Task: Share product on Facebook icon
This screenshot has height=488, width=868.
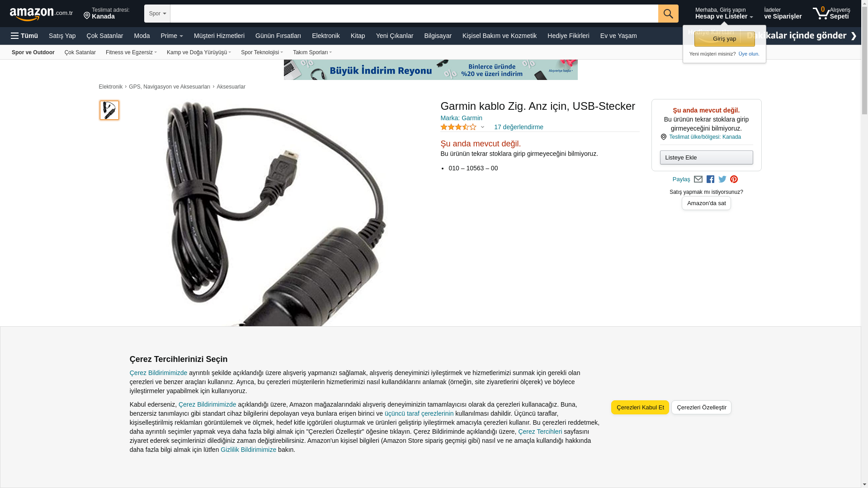Action: 710,179
